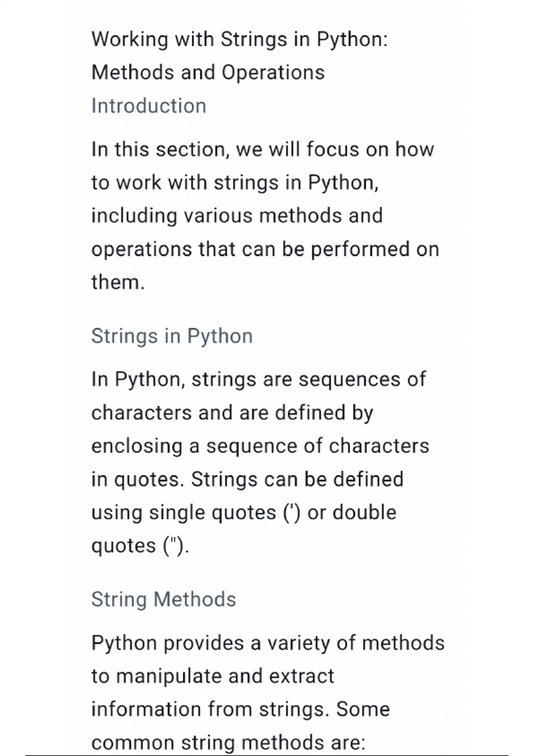Click the line "in quotes. Strings can be defined"
This screenshot has height=756, width=534.
[x=247, y=479]
